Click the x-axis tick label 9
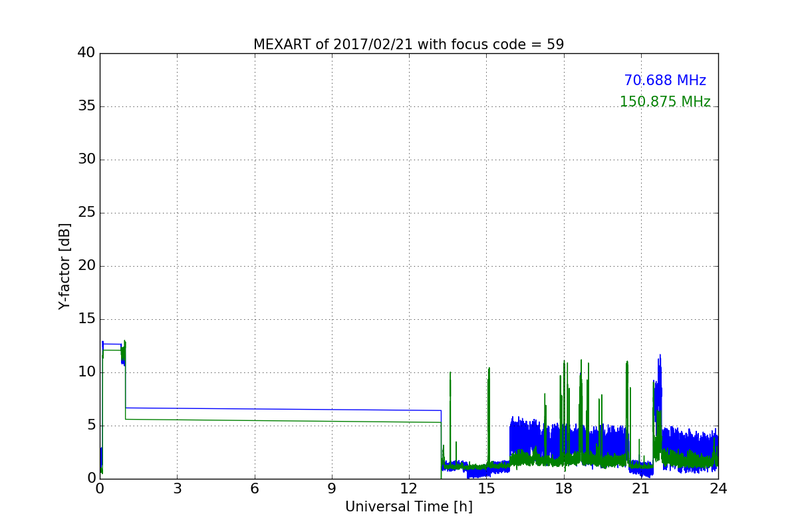Image resolution: width=798 pixels, height=532 pixels. click(332, 488)
